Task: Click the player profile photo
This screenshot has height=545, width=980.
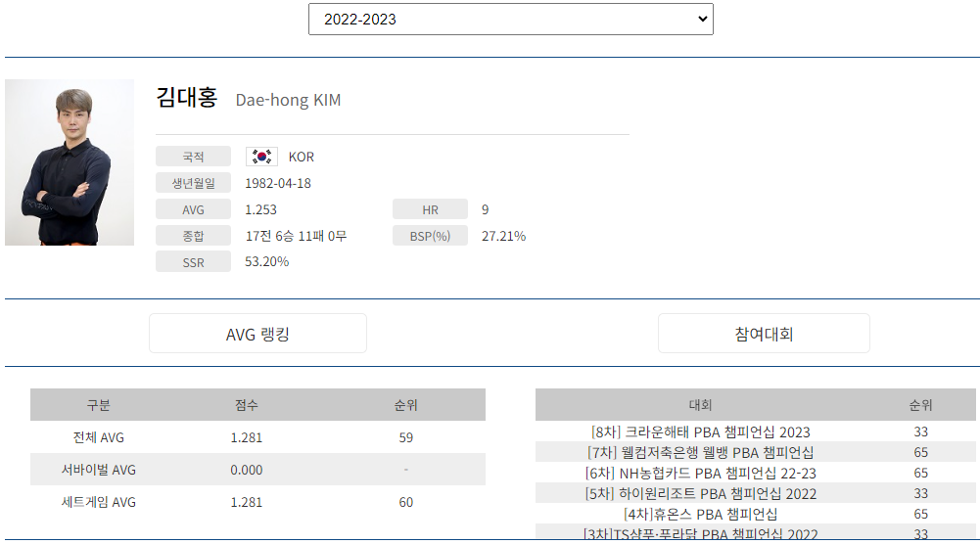Action: (70, 162)
